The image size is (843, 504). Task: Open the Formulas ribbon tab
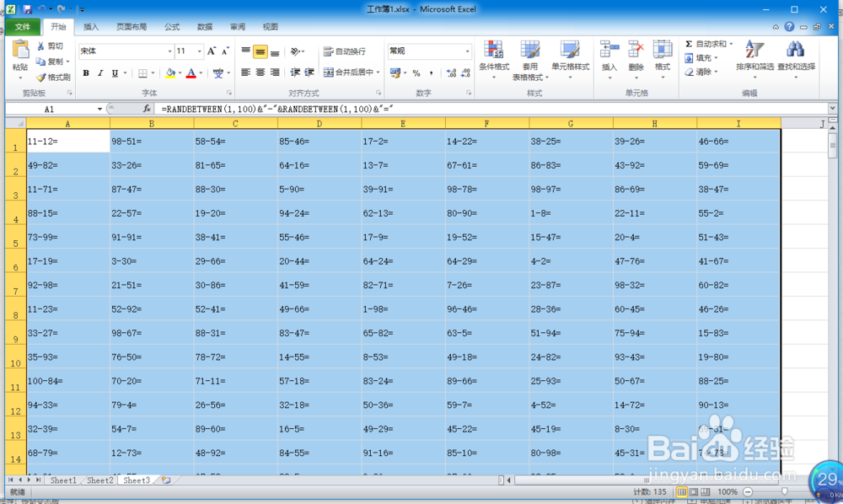coord(172,27)
